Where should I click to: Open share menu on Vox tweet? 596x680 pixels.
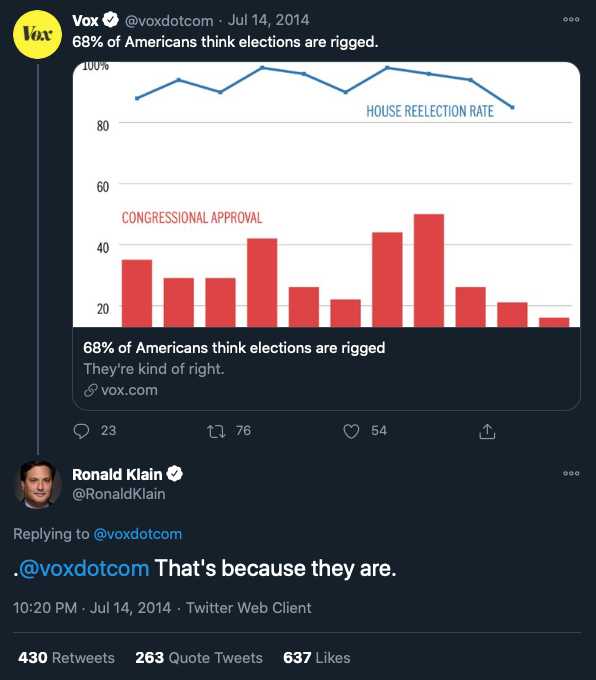(487, 431)
